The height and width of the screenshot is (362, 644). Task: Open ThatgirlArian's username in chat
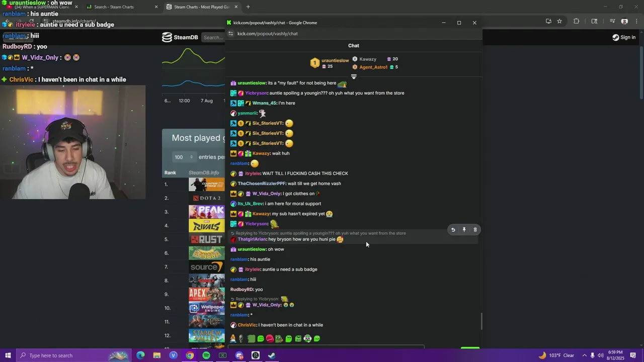[x=252, y=239]
